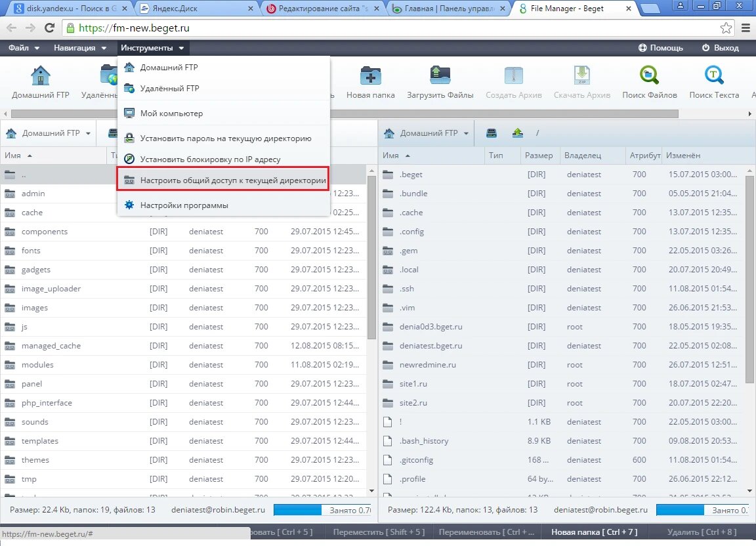
Task: Select Настроить общий доступ к текущей директории
Action: pos(223,180)
